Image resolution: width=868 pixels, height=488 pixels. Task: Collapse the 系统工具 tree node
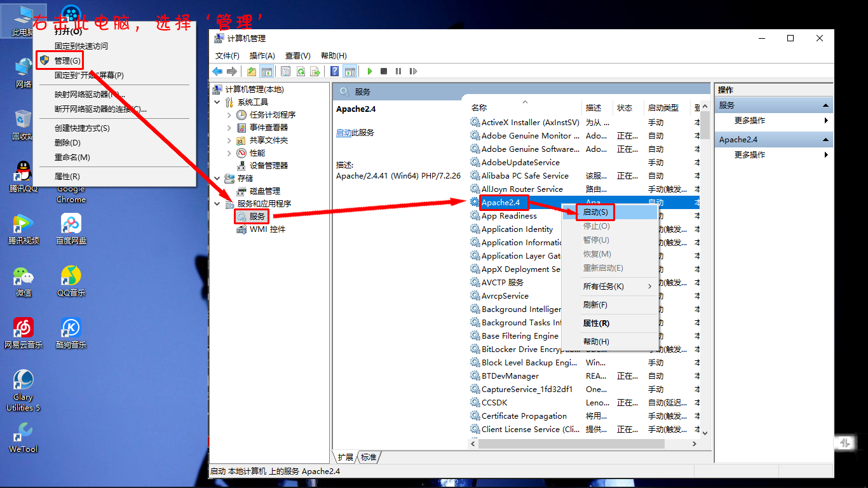point(217,102)
